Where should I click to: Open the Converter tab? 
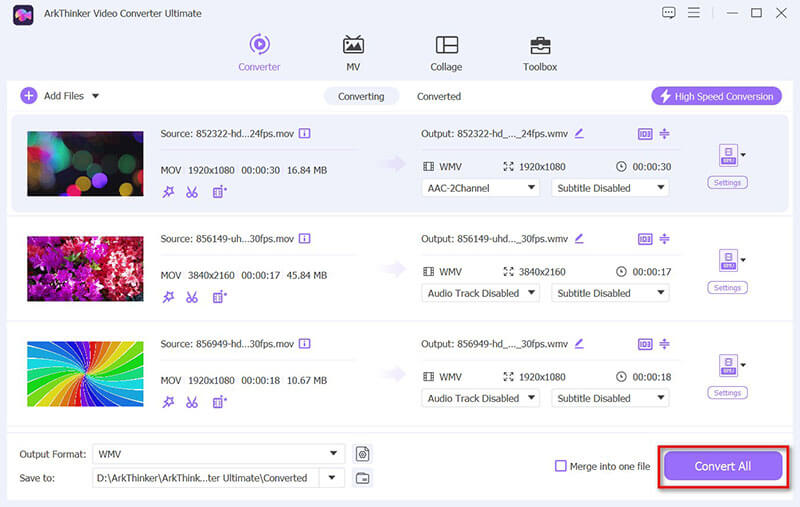click(259, 53)
